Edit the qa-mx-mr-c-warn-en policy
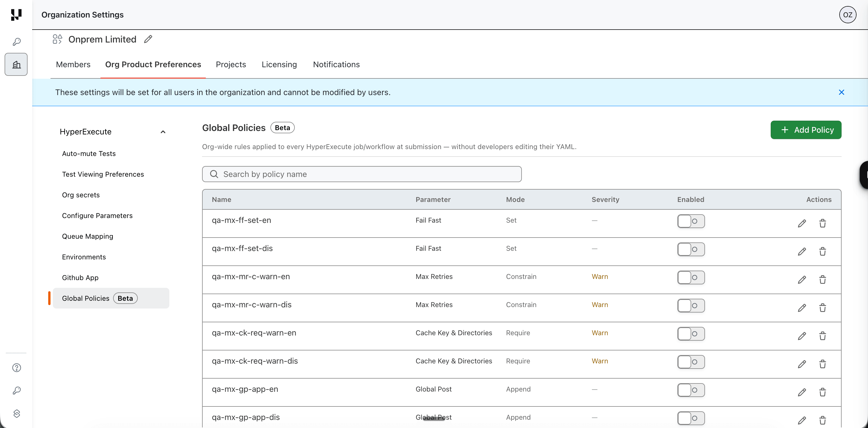 click(x=802, y=279)
